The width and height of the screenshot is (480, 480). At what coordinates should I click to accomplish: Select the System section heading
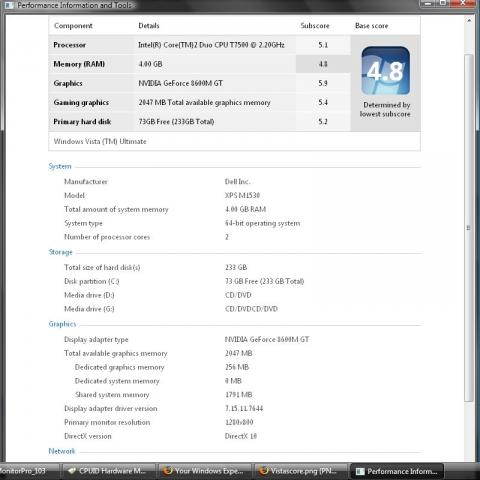(x=60, y=166)
